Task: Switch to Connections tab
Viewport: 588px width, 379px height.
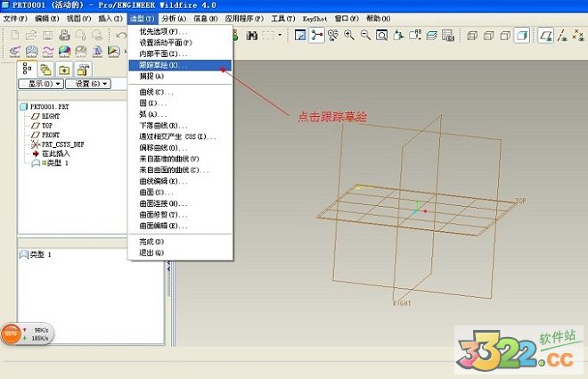Action: [83, 70]
